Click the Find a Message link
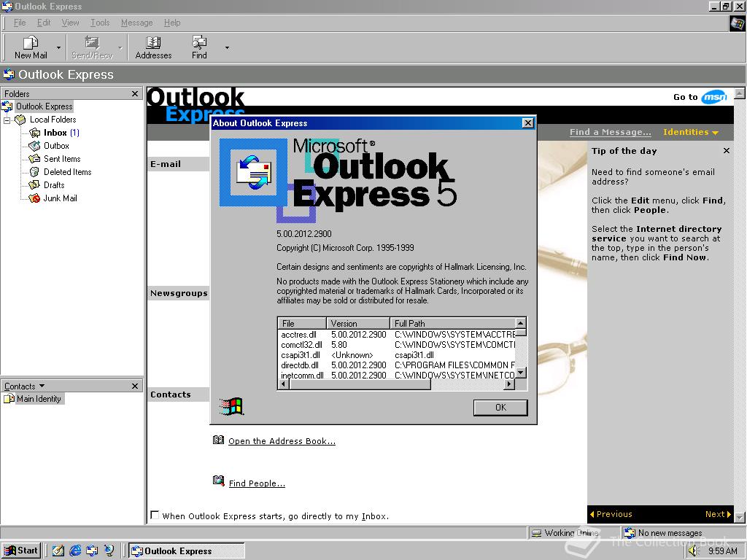The width and height of the screenshot is (747, 560). click(611, 133)
